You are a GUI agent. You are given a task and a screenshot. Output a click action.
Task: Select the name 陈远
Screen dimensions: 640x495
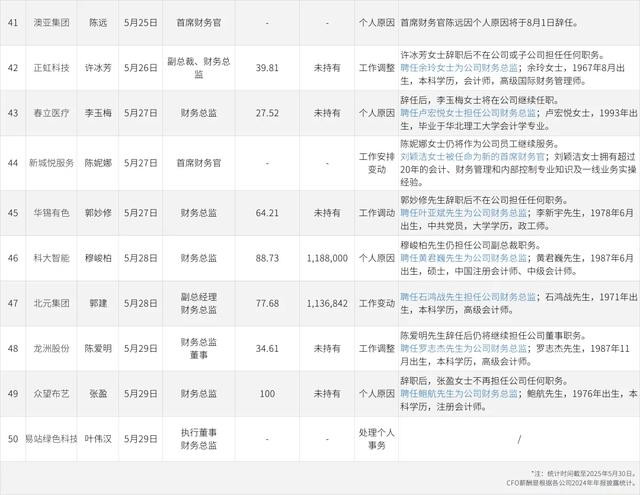click(x=98, y=23)
